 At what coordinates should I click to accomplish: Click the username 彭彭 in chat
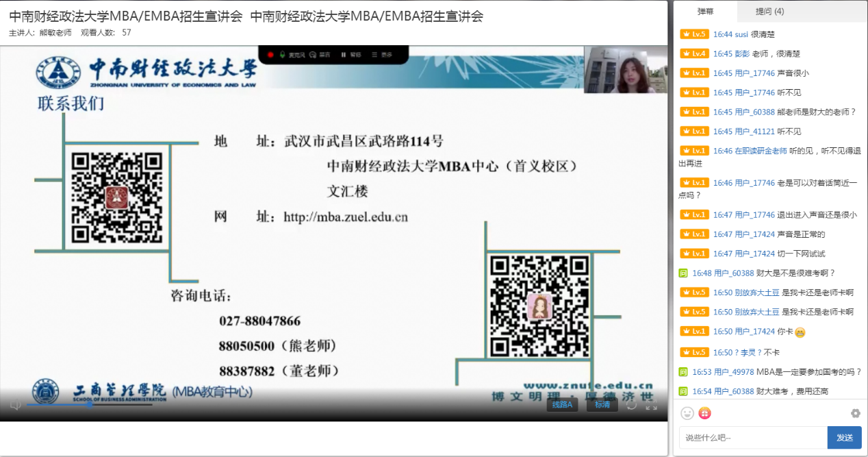coord(742,53)
